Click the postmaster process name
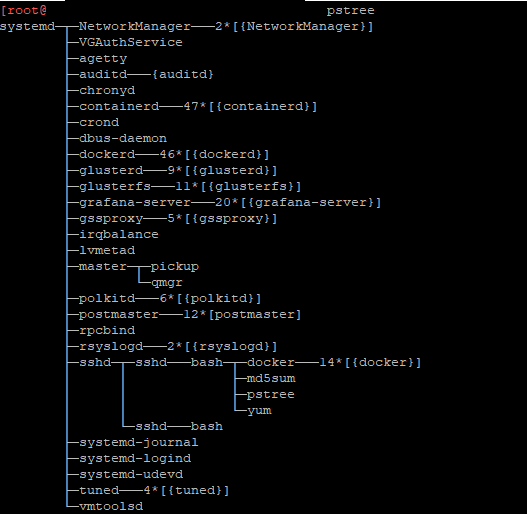 tap(119, 314)
